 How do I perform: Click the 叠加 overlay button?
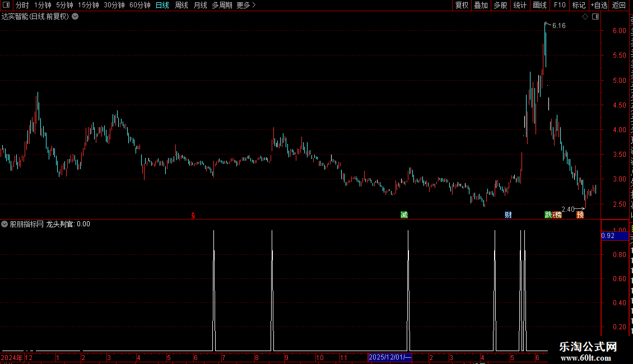(481, 5)
